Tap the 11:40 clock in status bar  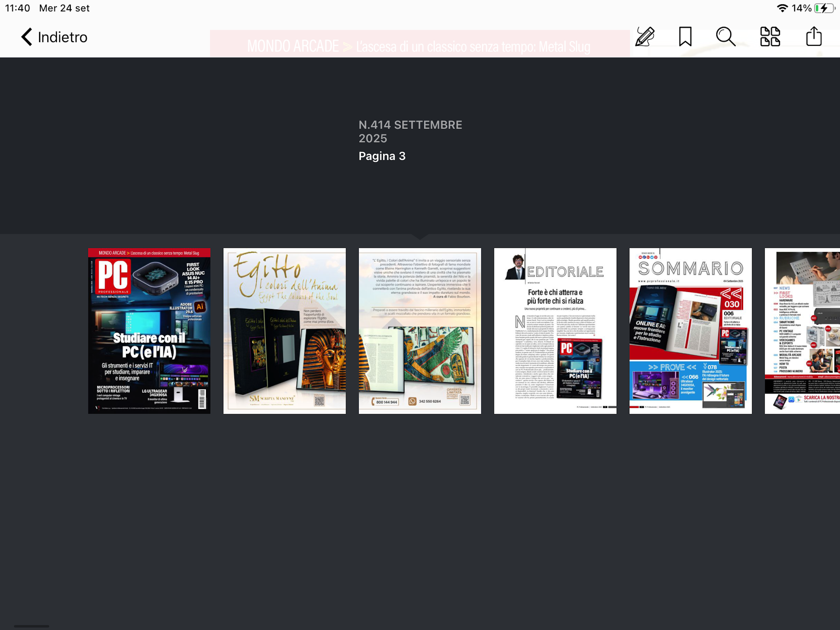18,8
